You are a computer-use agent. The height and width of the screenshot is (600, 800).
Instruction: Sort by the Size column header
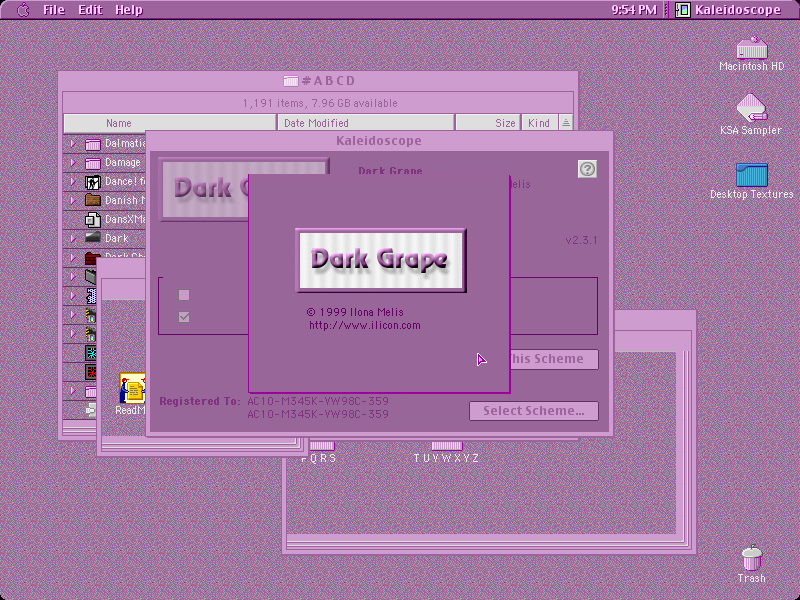pyautogui.click(x=488, y=123)
